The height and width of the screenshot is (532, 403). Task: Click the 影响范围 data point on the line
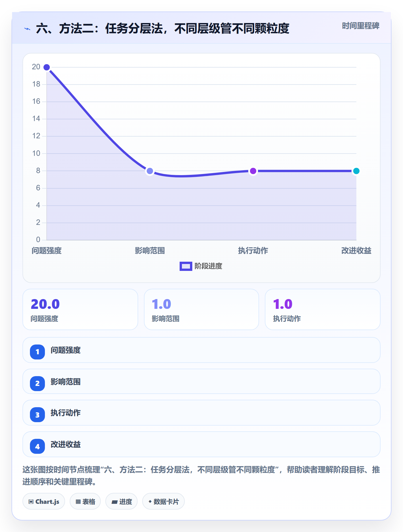coord(150,171)
